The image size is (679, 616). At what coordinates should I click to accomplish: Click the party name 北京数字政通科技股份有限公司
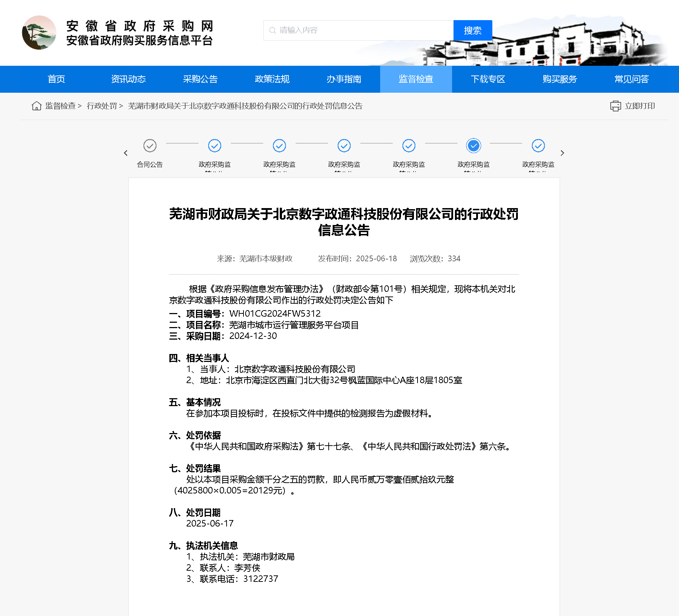point(295,369)
